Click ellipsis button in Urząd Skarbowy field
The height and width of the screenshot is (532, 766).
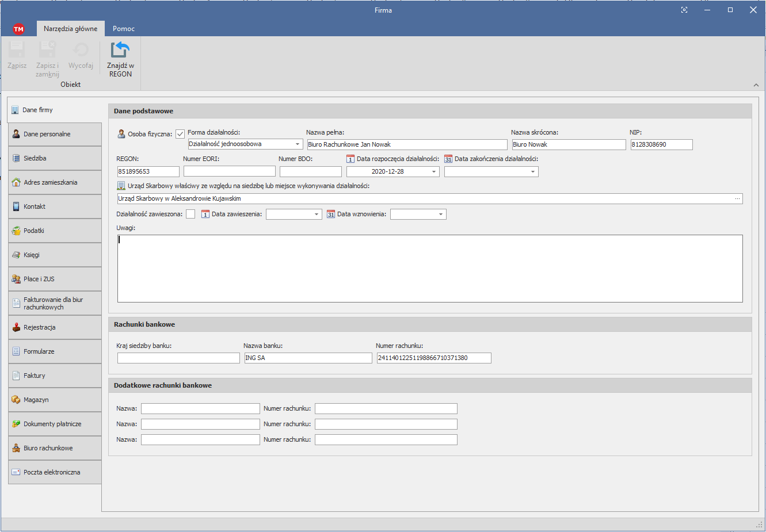click(737, 198)
